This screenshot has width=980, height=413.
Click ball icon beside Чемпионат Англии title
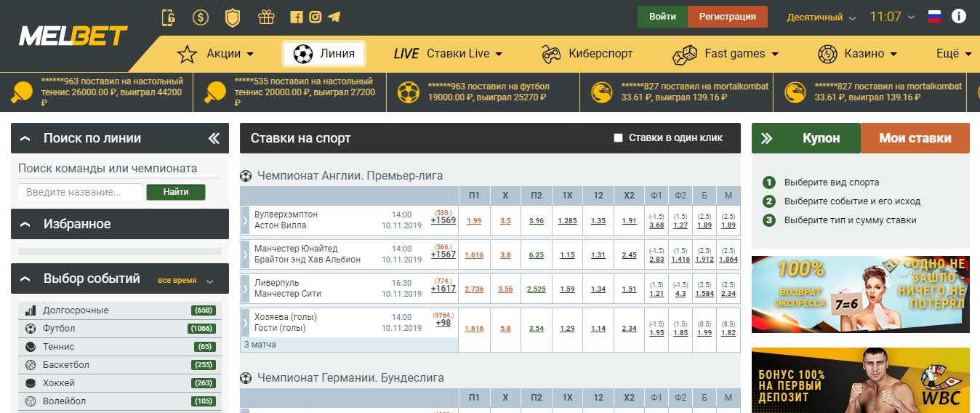point(246,175)
